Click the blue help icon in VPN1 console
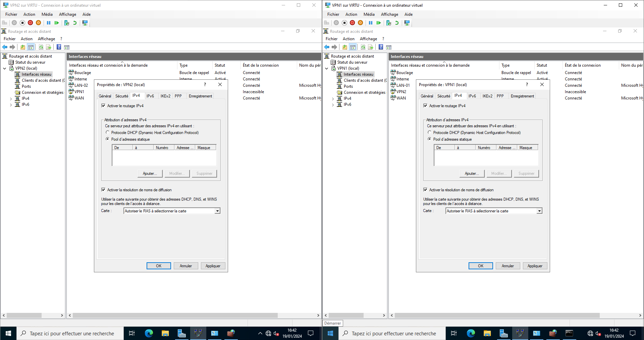Screen dimensions: 644x340 [x=381, y=47]
